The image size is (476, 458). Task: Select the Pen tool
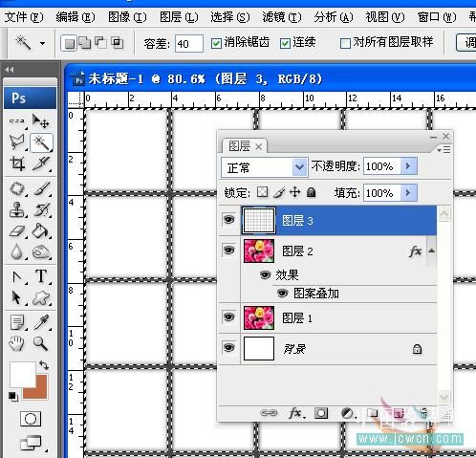17,277
